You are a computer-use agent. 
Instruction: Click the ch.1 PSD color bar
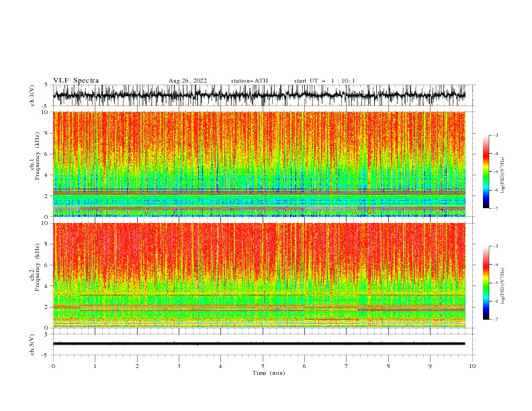[x=486, y=172]
